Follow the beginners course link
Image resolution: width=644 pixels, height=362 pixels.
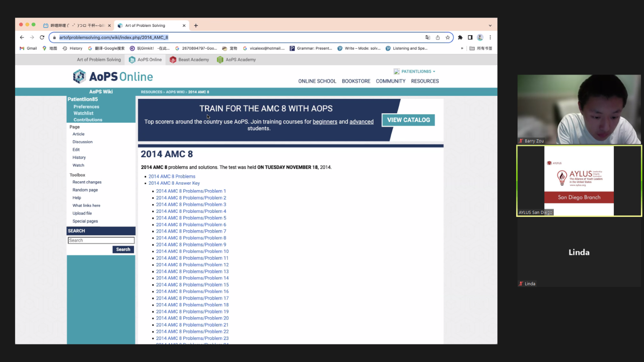click(325, 122)
